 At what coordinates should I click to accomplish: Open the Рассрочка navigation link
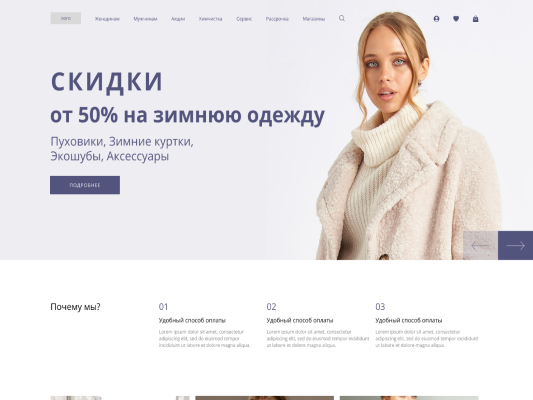pyautogui.click(x=277, y=19)
